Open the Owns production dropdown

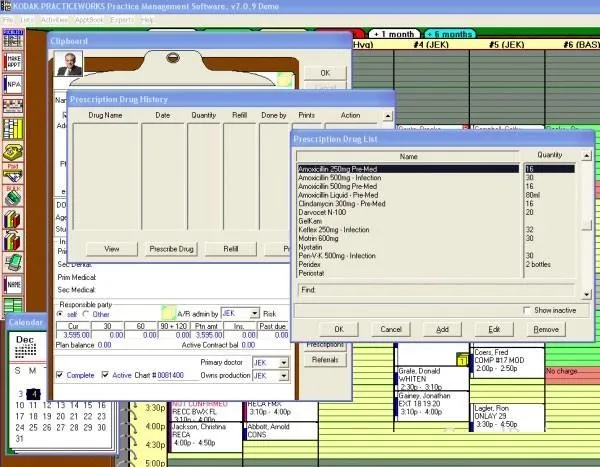(284, 376)
